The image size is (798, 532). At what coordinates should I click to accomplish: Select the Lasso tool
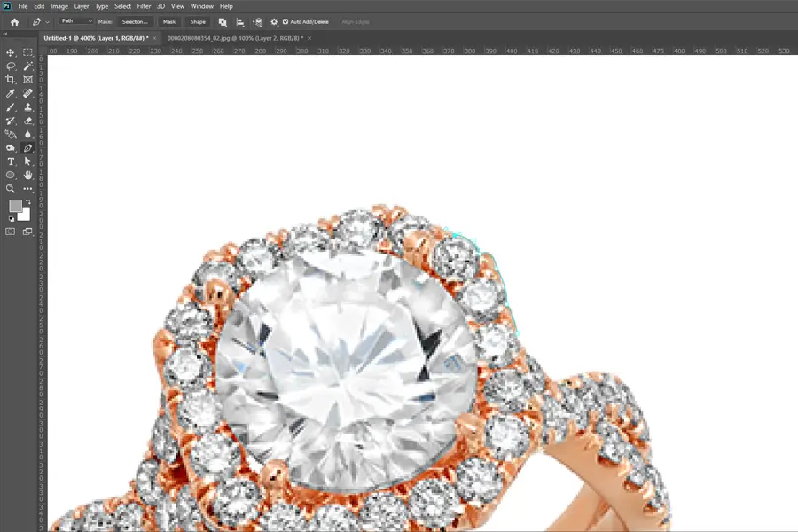point(10,66)
